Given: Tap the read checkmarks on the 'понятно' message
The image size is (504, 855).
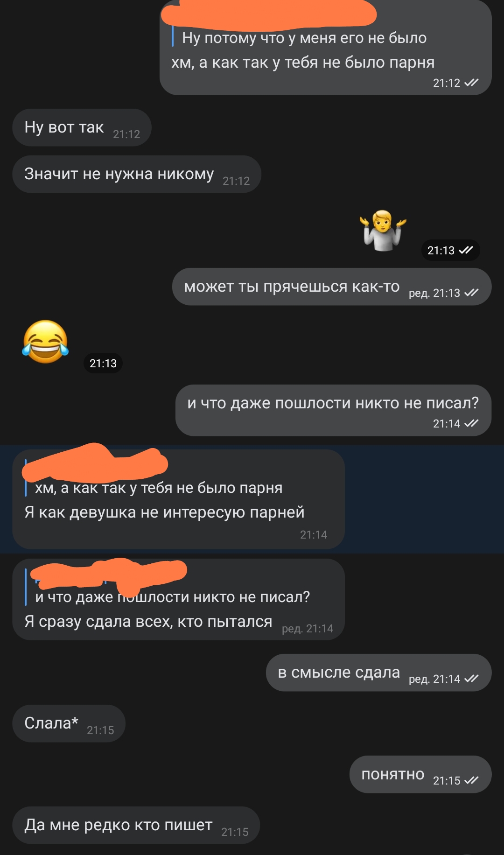Looking at the screenshot, I should pos(471,780).
